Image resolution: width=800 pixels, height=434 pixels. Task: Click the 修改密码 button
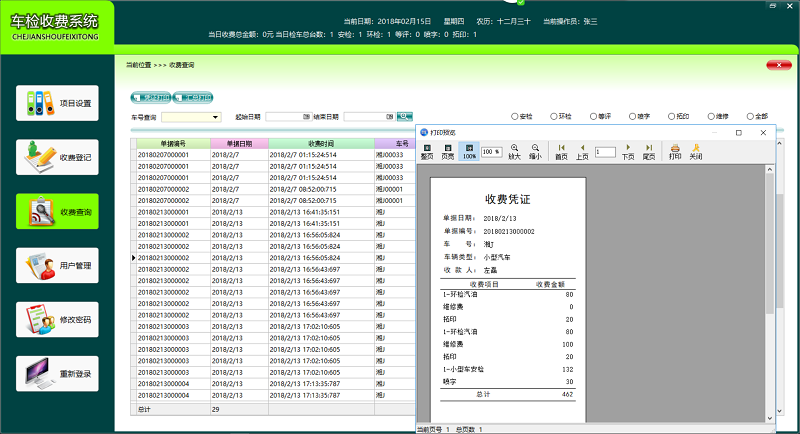(58, 320)
